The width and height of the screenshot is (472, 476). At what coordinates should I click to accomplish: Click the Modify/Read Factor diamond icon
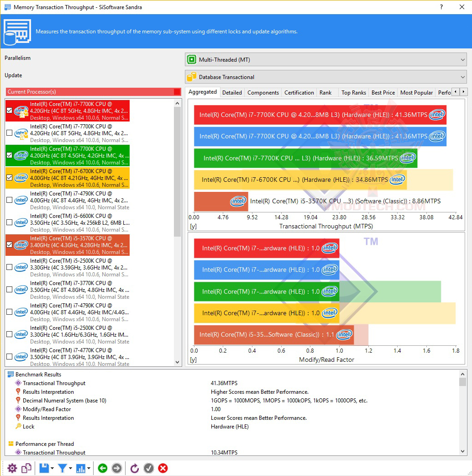coord(18,409)
